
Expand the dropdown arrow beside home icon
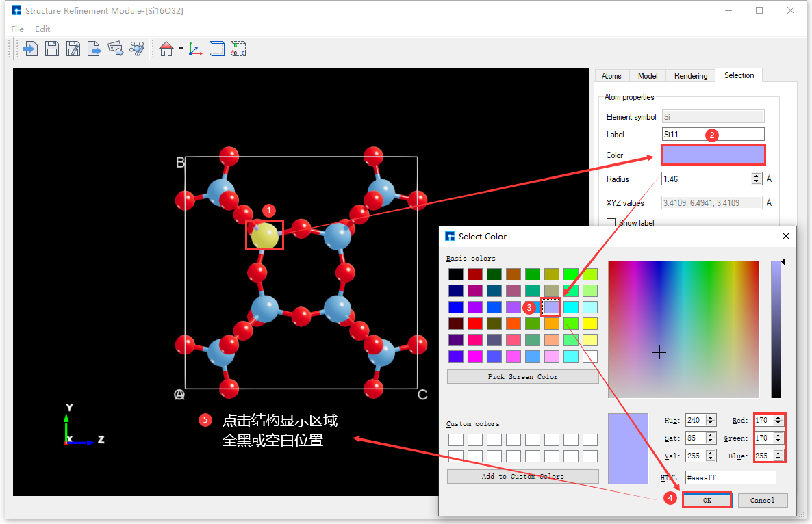click(181, 49)
